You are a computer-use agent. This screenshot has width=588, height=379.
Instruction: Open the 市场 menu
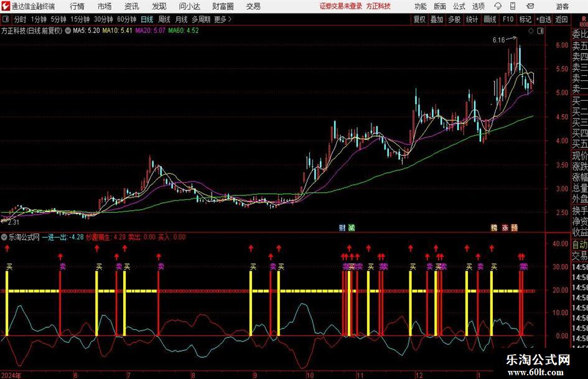[x=105, y=6]
